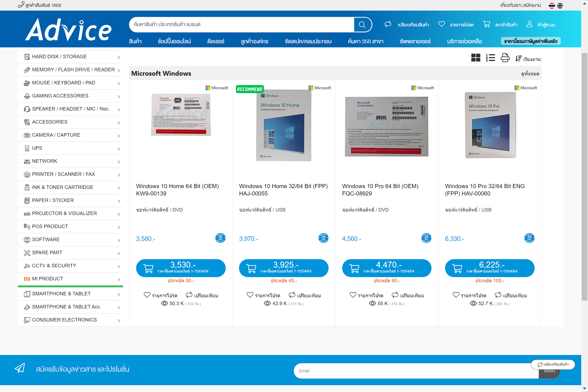This screenshot has width=588, height=392.
Task: Click the SMARTPHONE & TABLET icon
Action: (27, 294)
